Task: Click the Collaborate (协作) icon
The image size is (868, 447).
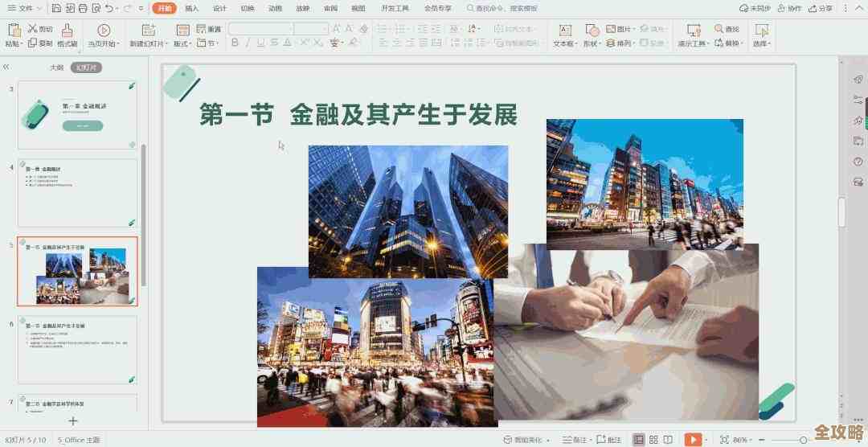Action: click(x=782, y=8)
